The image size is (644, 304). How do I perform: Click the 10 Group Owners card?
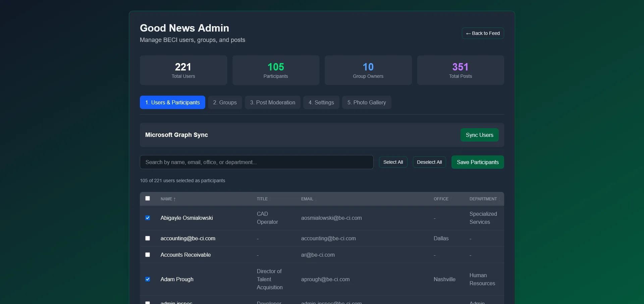[x=368, y=70]
